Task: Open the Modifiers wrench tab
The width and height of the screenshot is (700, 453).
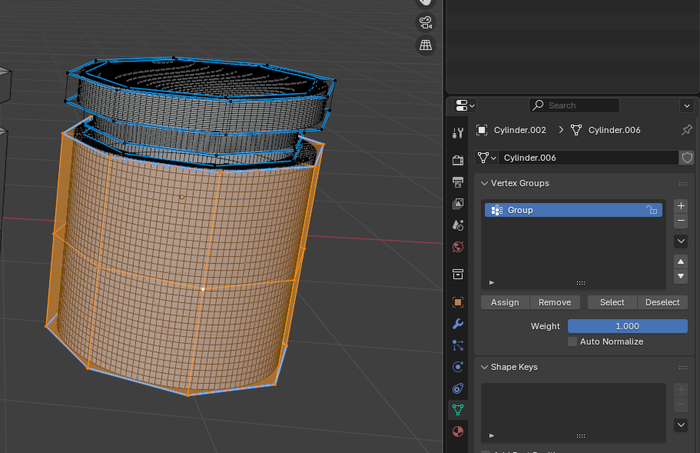Action: click(458, 324)
